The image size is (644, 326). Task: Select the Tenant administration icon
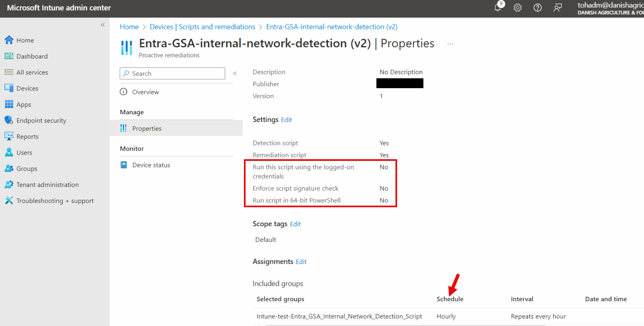point(9,185)
